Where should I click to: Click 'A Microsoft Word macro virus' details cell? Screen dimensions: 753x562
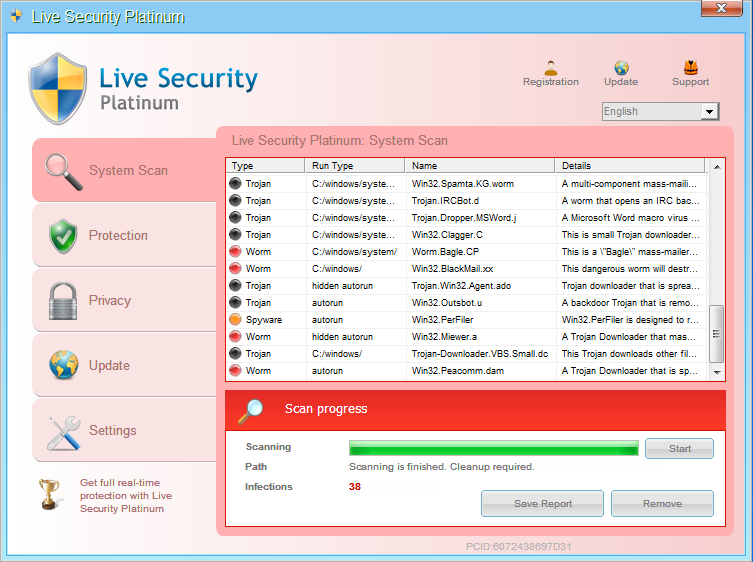pyautogui.click(x=631, y=218)
